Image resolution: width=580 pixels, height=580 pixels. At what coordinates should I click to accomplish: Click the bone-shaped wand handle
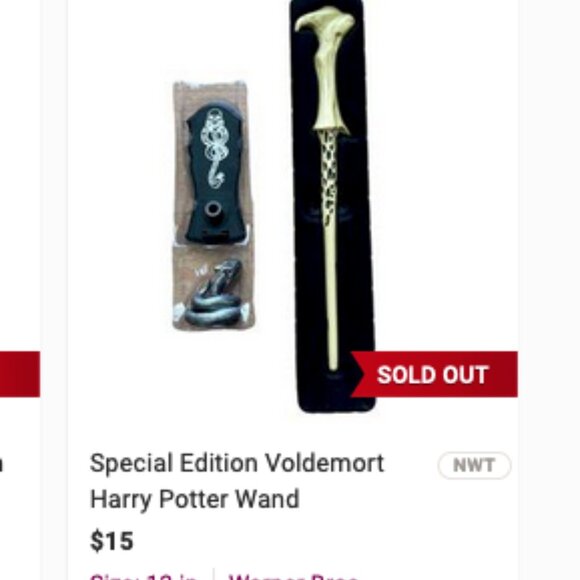[327, 70]
